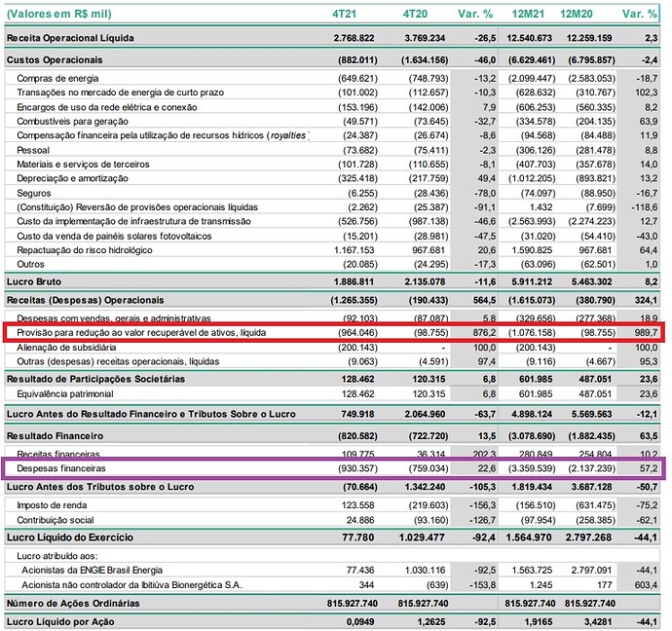This screenshot has height=631, width=672.
Task: Click "Custo da venda de painéis solares fotovoltaicos"
Action: coord(114,236)
